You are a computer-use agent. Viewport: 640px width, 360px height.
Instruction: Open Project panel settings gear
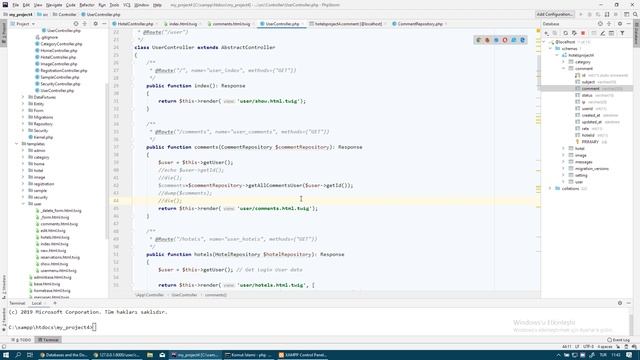96,24
